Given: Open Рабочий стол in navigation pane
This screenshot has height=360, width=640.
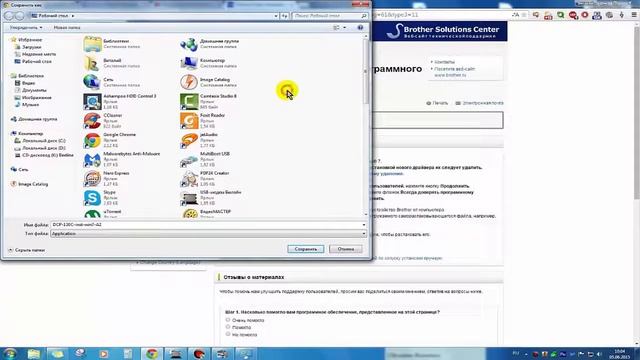Looking at the screenshot, I should 33,61.
